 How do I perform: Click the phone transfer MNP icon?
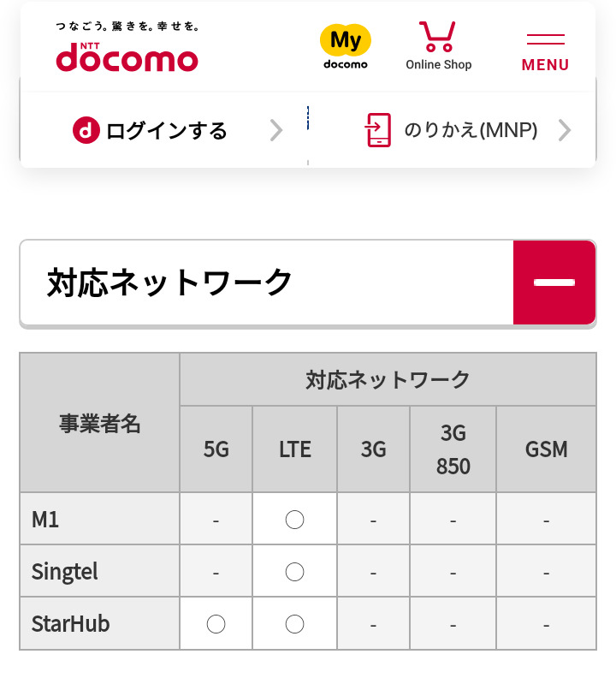coord(377,130)
